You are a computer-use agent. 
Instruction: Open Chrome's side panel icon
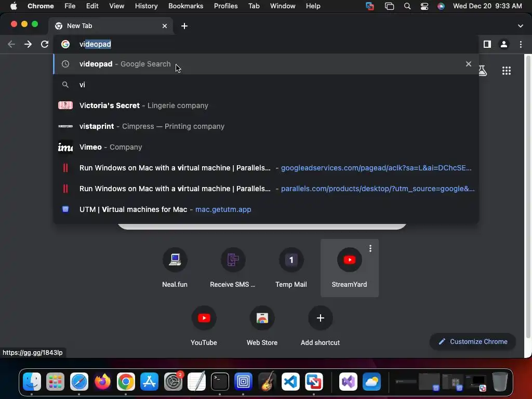click(487, 44)
